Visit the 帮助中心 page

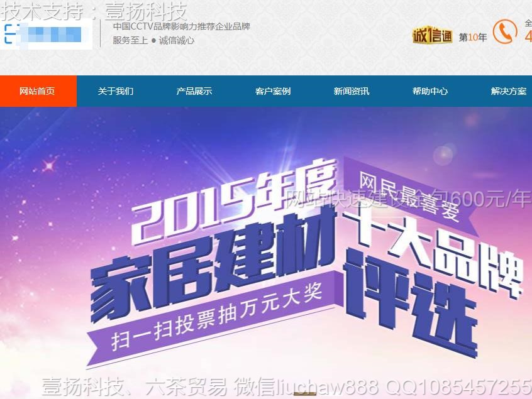pyautogui.click(x=430, y=91)
